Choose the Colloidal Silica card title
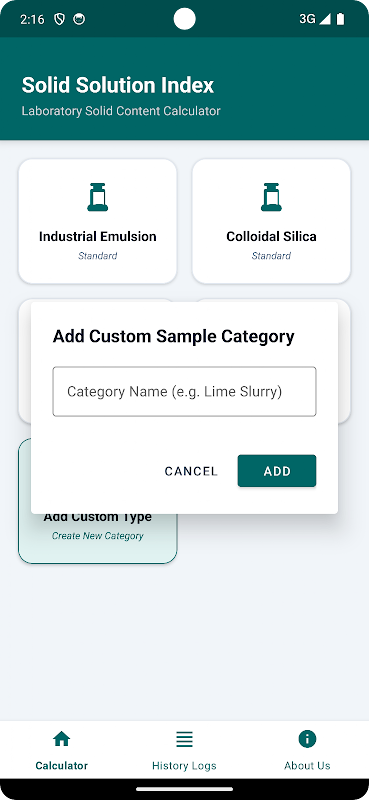This screenshot has height=800, width=369. (x=271, y=236)
